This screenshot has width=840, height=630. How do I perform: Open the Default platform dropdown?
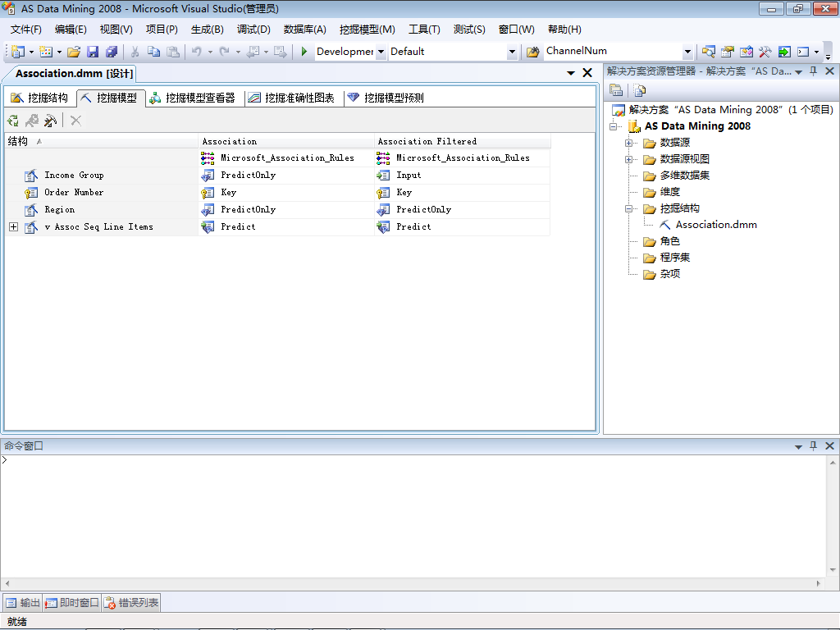pyautogui.click(x=512, y=52)
